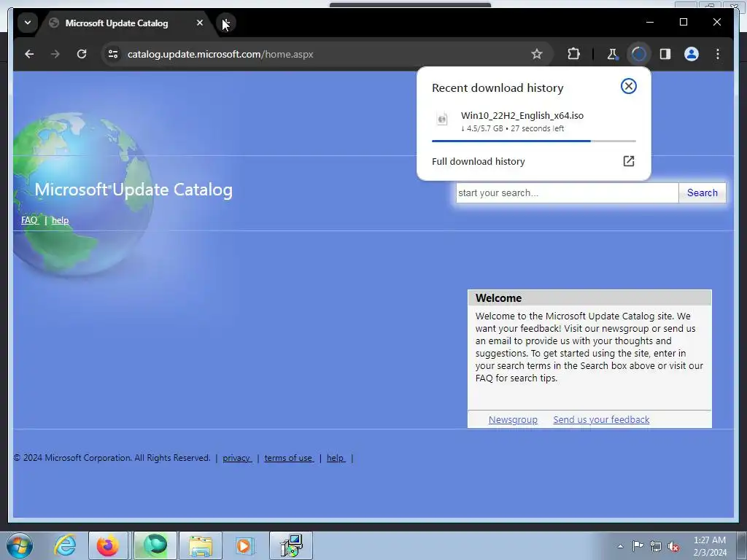The width and height of the screenshot is (747, 560).
Task: Open the terms of use link
Action: (x=289, y=458)
